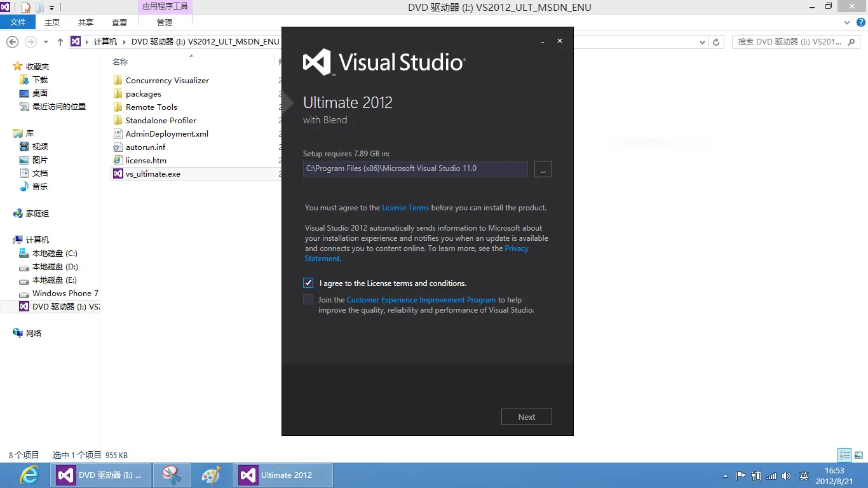Switch to large icons view in the status bar
Viewport: 868px width, 488px height.
[858, 455]
